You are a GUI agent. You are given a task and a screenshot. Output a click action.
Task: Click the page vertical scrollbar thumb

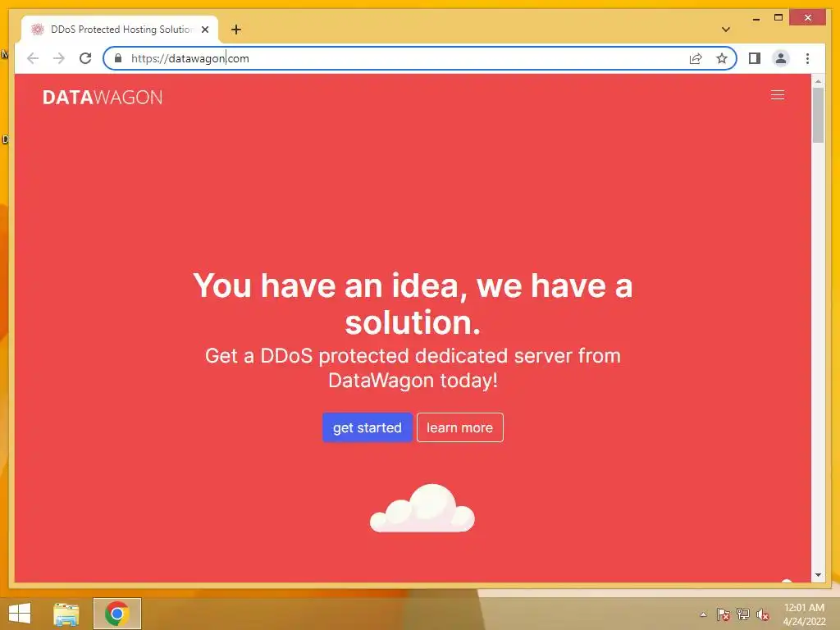point(818,115)
